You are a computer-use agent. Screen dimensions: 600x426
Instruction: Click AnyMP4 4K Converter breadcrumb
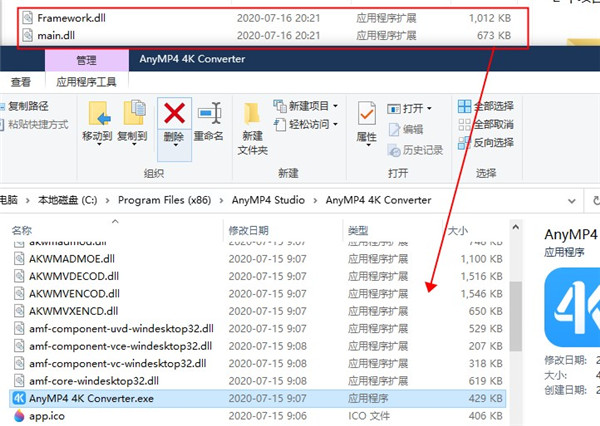coord(378,200)
